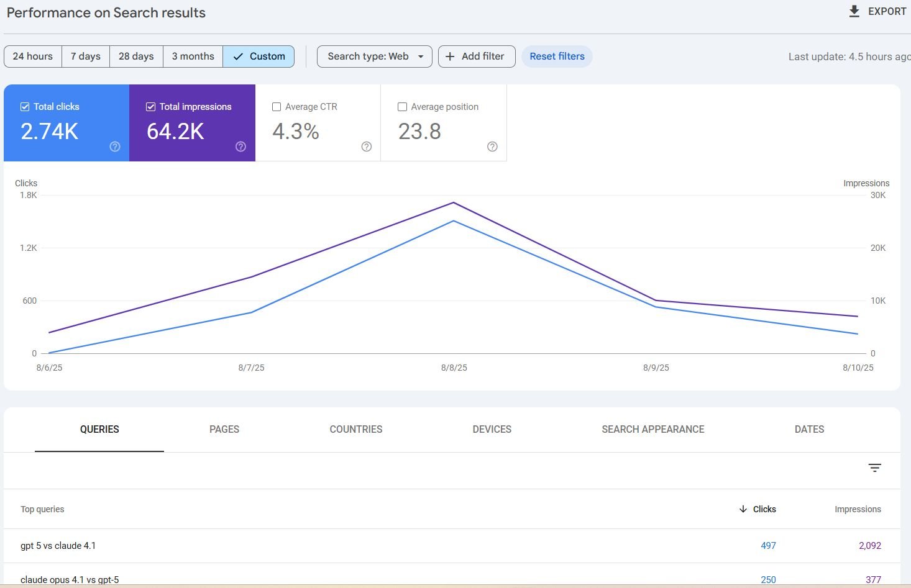Enable the Average position checkbox
Screen dimensions: 911x588
point(402,107)
